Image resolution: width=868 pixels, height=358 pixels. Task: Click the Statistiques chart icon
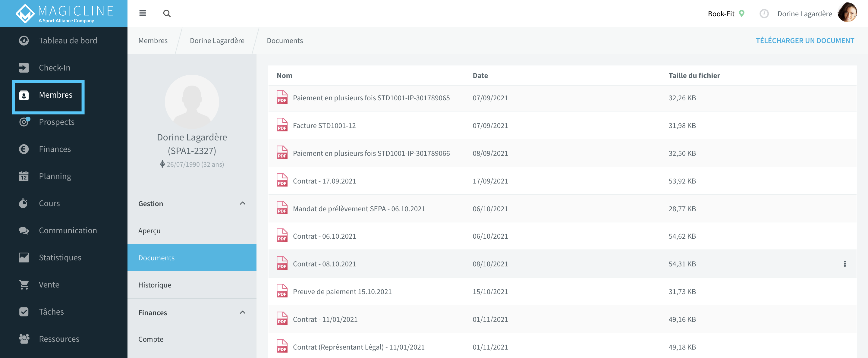[24, 258]
